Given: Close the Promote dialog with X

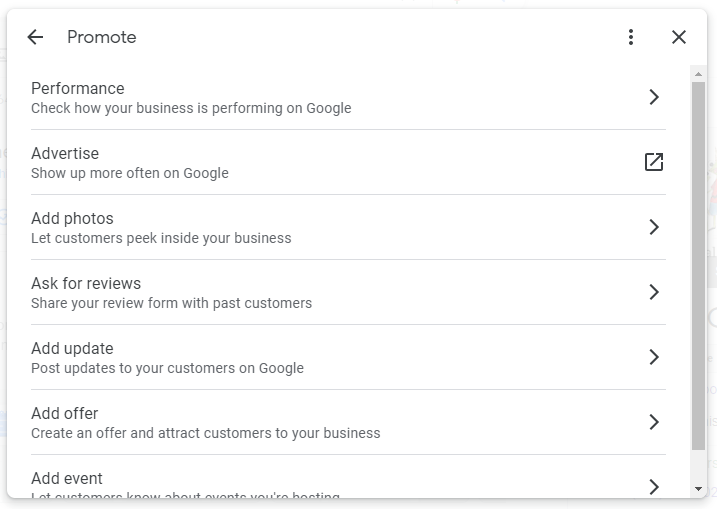Looking at the screenshot, I should pyautogui.click(x=679, y=37).
